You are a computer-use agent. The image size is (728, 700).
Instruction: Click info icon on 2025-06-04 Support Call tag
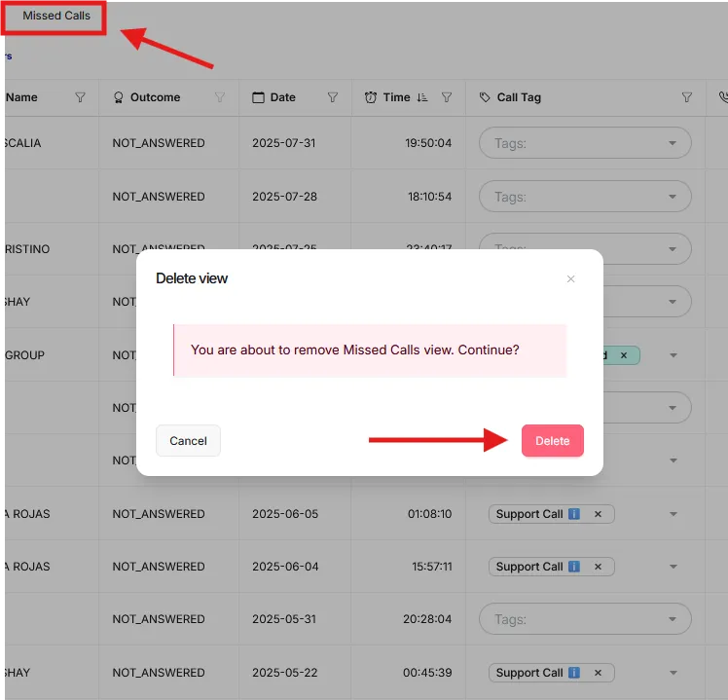pyautogui.click(x=574, y=567)
